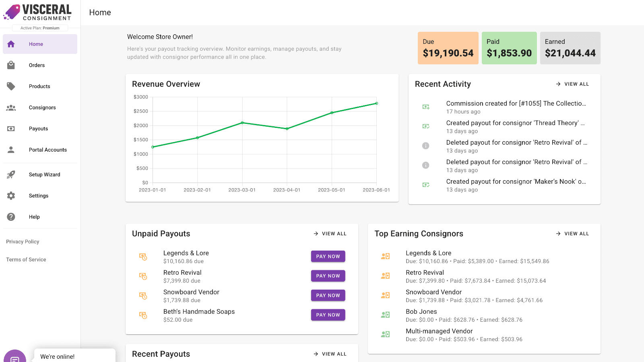
Task: Click Pay Now for Beth's Handmade Soaps
Action: [328, 315]
